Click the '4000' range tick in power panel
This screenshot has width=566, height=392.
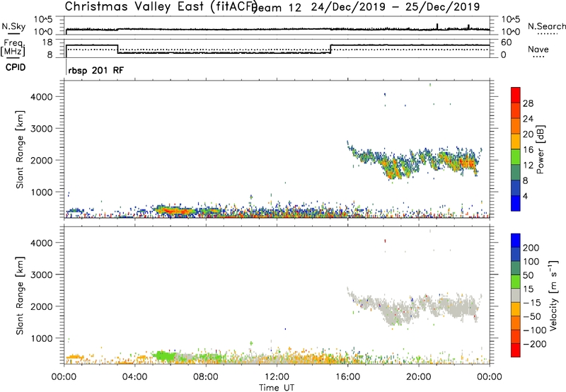click(x=41, y=97)
